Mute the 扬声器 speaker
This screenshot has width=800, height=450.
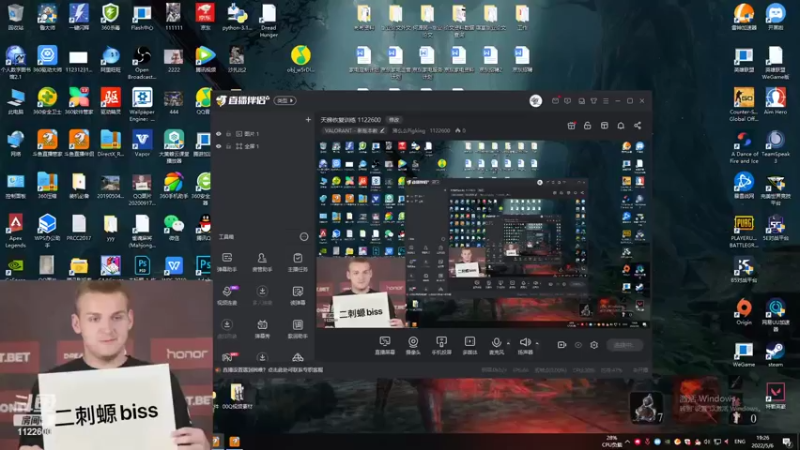pyautogui.click(x=525, y=345)
